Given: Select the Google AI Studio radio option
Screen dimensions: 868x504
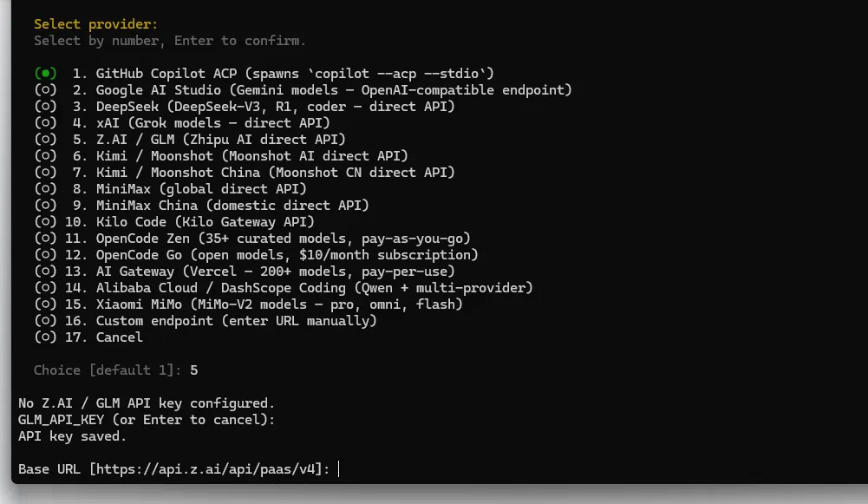Looking at the screenshot, I should point(45,90).
